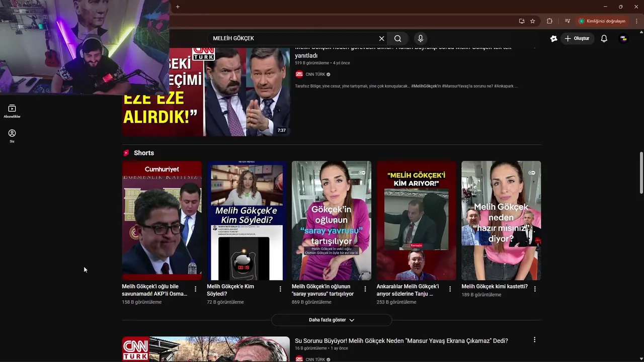
Task: Click the Oluştur create button
Action: click(x=577, y=39)
